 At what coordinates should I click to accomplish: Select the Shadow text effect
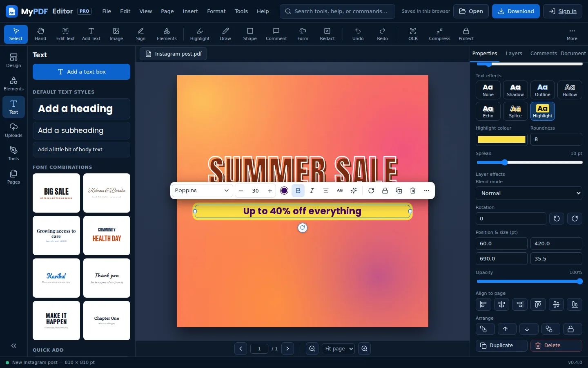[515, 90]
